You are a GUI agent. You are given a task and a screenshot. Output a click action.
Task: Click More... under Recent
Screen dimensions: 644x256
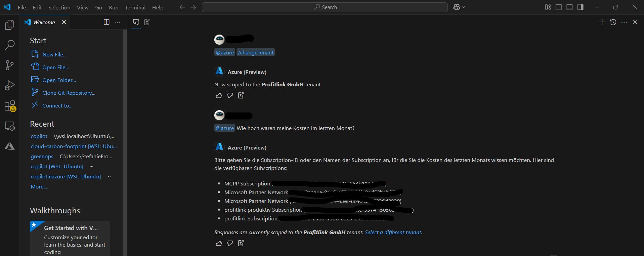(x=39, y=187)
